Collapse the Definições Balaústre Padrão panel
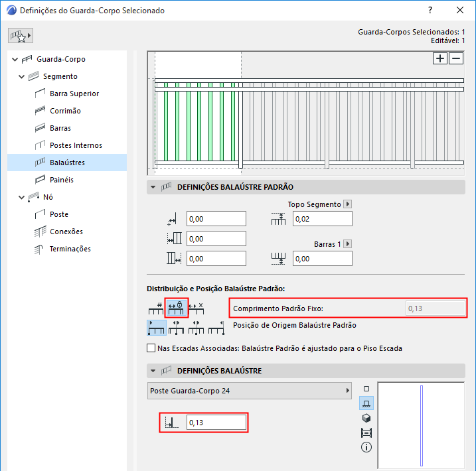Screen dimensions: 476x471 point(153,187)
